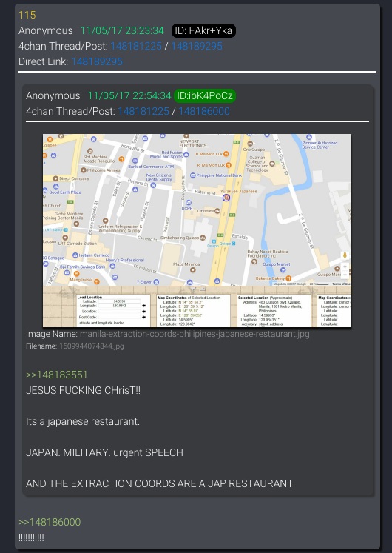Open thread link 148181225 in post 115
392x553 pixels.
pos(136,46)
